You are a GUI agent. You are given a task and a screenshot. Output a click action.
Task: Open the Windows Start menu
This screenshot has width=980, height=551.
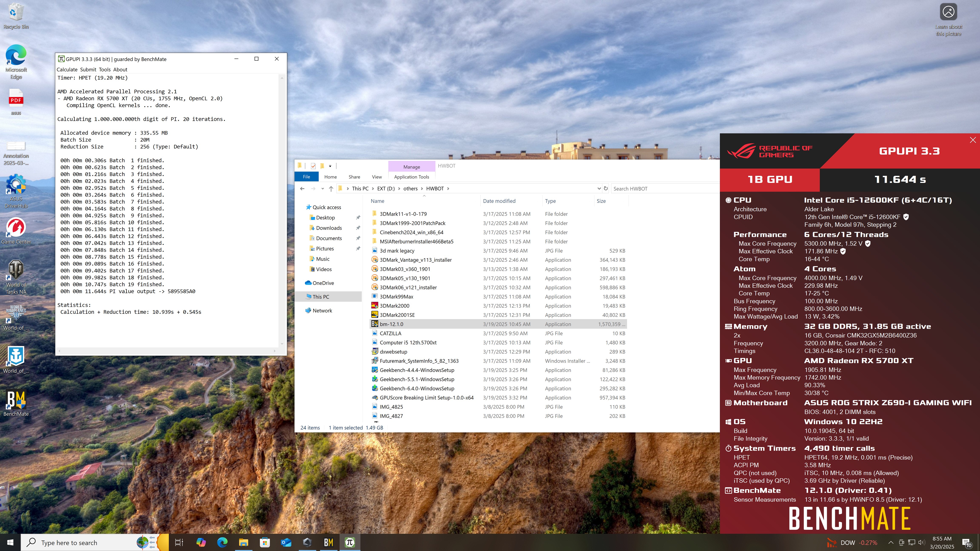pyautogui.click(x=10, y=542)
